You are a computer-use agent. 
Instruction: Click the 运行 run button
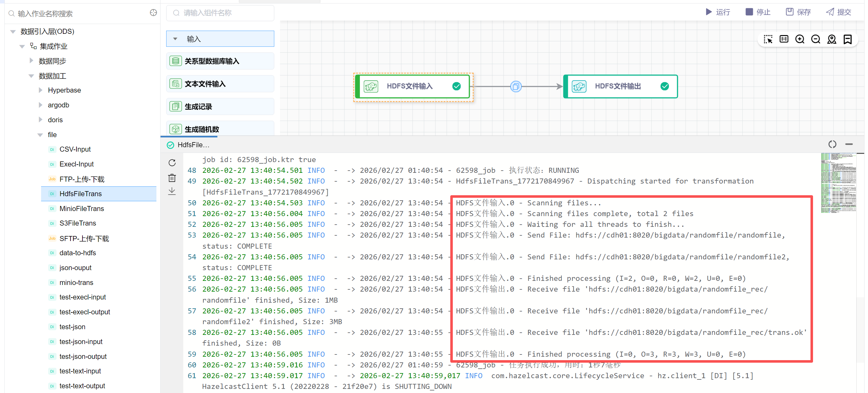coord(718,12)
